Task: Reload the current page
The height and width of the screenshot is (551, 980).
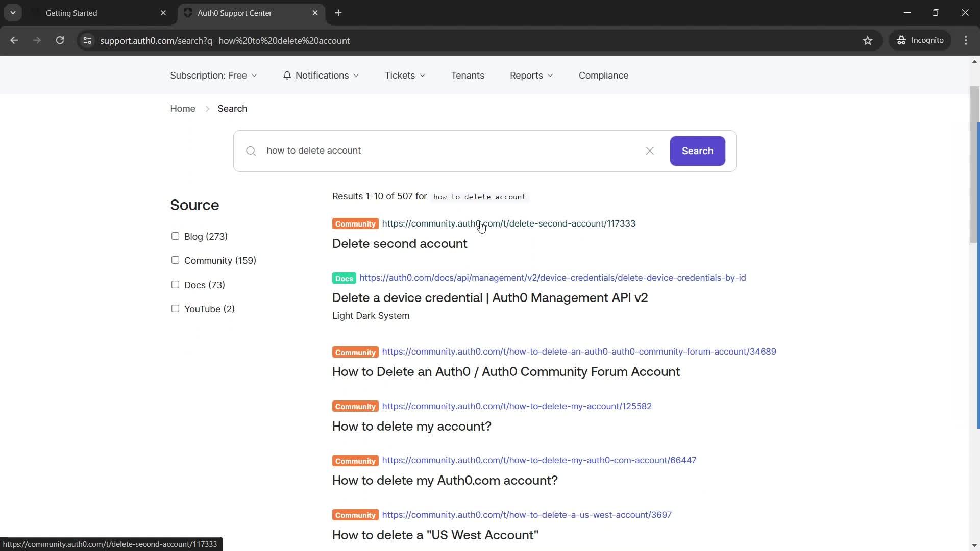Action: (60, 40)
